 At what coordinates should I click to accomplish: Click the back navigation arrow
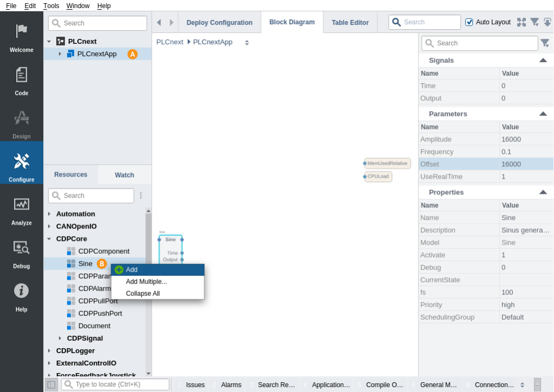coord(159,22)
